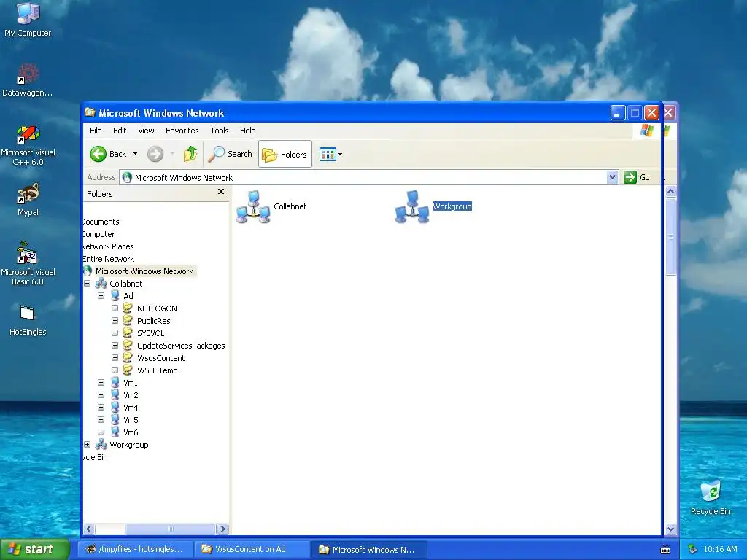Select Microsoft Windows Network tree item
747x560 pixels.
tap(144, 271)
